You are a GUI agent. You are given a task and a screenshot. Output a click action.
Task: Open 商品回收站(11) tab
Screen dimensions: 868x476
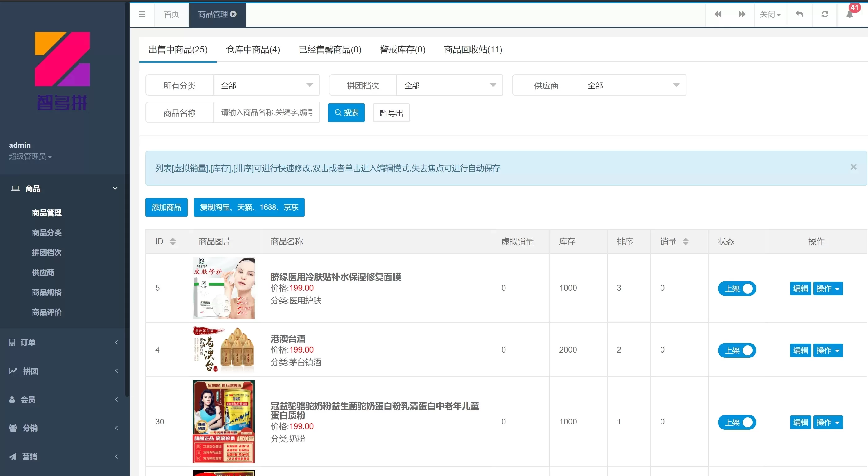click(473, 50)
